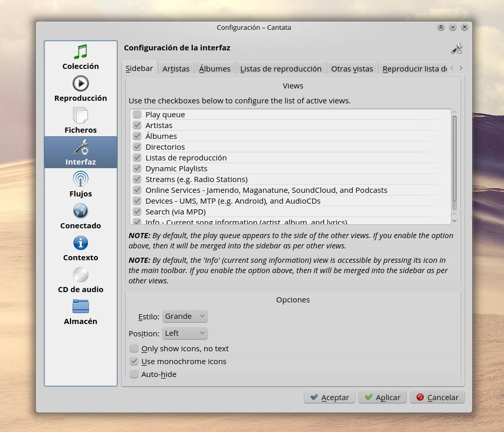
Task: Switch to the Álbumes tab
Action: [x=214, y=68]
